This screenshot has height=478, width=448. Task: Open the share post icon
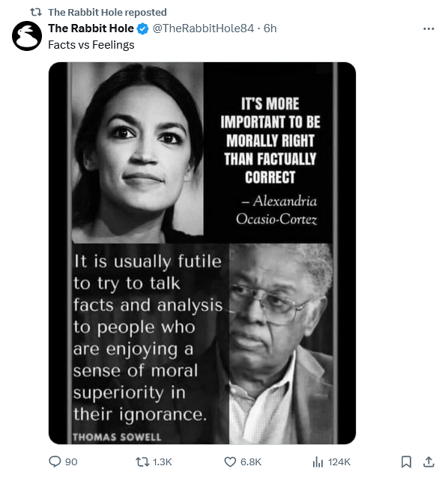(x=429, y=462)
